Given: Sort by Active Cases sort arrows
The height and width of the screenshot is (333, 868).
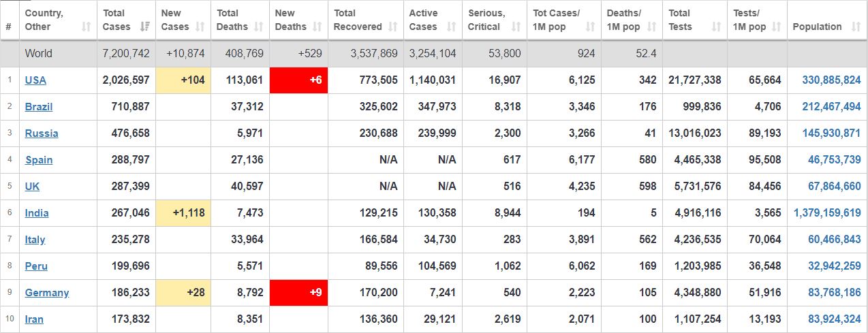Looking at the screenshot, I should [452, 27].
